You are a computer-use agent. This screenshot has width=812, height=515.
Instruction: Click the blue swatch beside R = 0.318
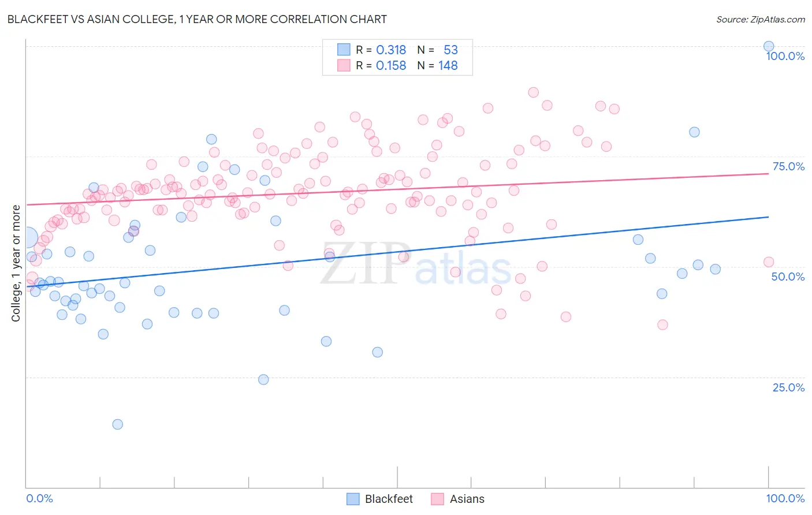(344, 50)
